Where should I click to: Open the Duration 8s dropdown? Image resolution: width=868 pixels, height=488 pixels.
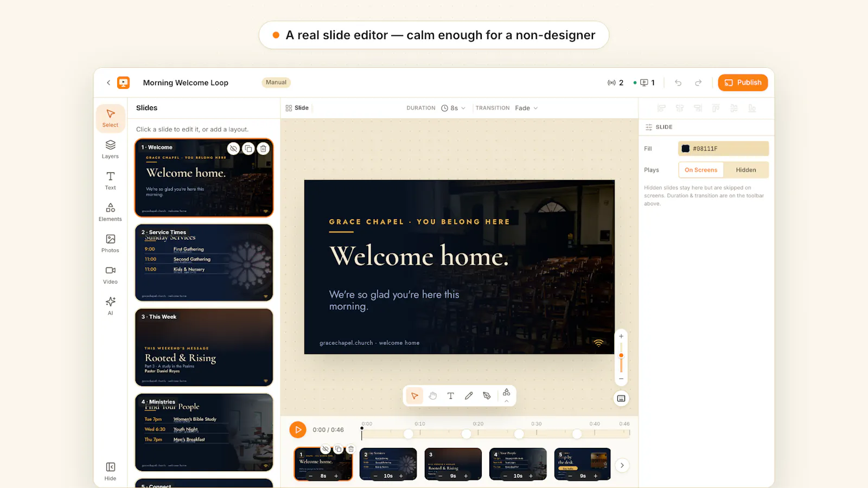(454, 108)
